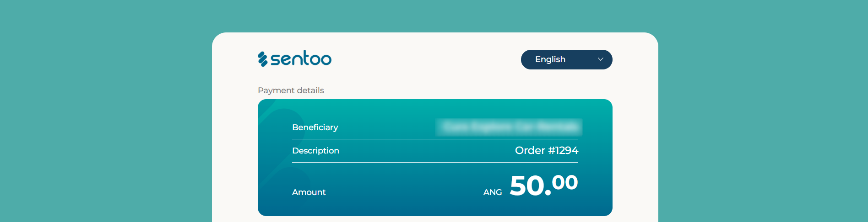The width and height of the screenshot is (868, 222).
Task: Click the Sentoo logo mark icon
Action: [x=262, y=59]
